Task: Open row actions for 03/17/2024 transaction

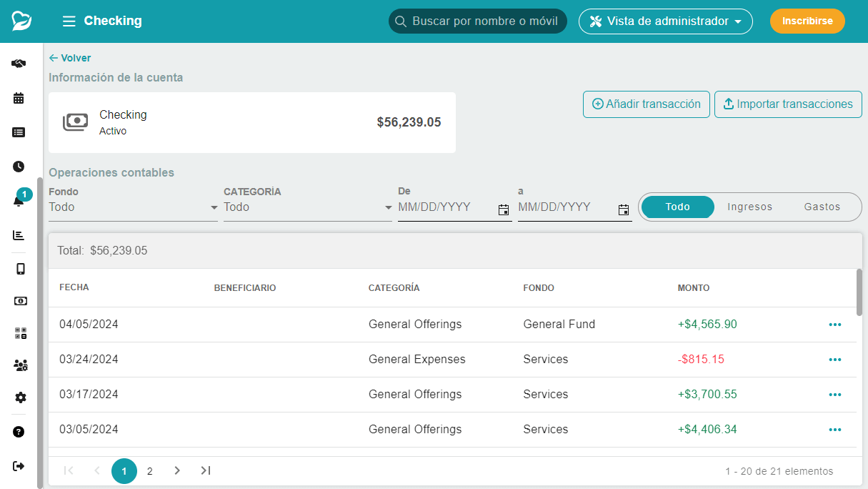Action: click(835, 395)
